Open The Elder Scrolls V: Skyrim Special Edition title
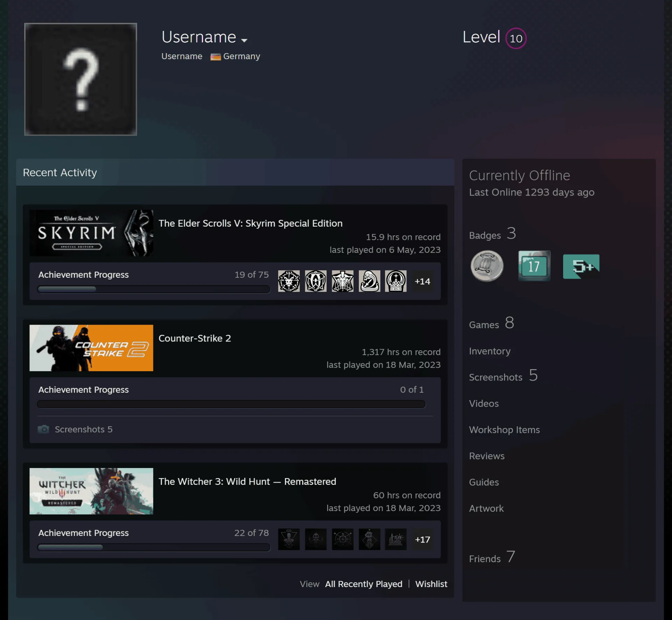Viewport: 672px width, 620px height. click(x=251, y=223)
